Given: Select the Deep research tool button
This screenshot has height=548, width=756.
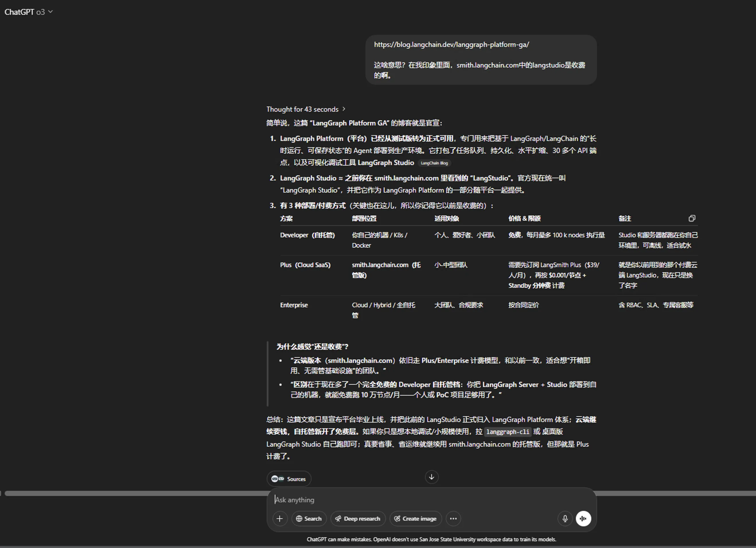Looking at the screenshot, I should [358, 519].
